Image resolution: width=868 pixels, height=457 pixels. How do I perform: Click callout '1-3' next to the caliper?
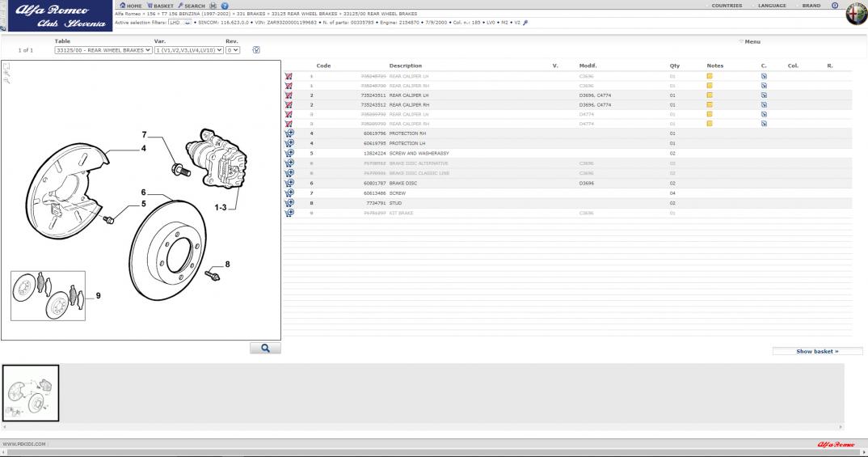[x=221, y=208]
